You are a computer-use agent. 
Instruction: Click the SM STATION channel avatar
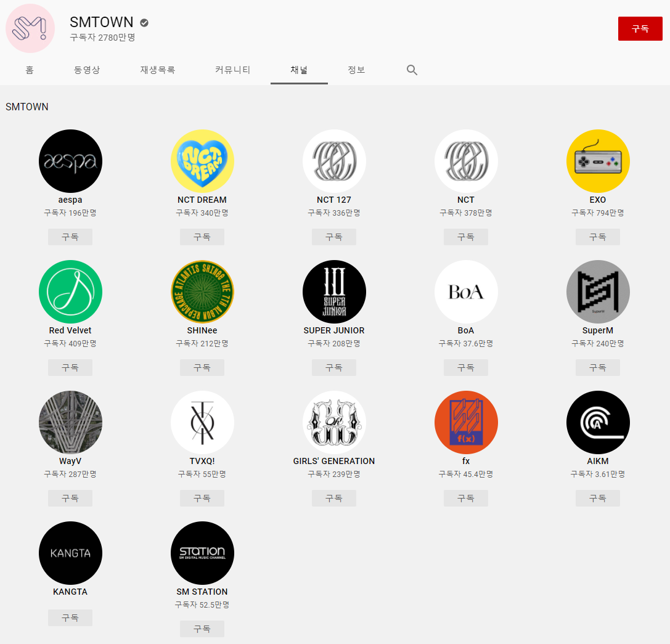coord(202,553)
